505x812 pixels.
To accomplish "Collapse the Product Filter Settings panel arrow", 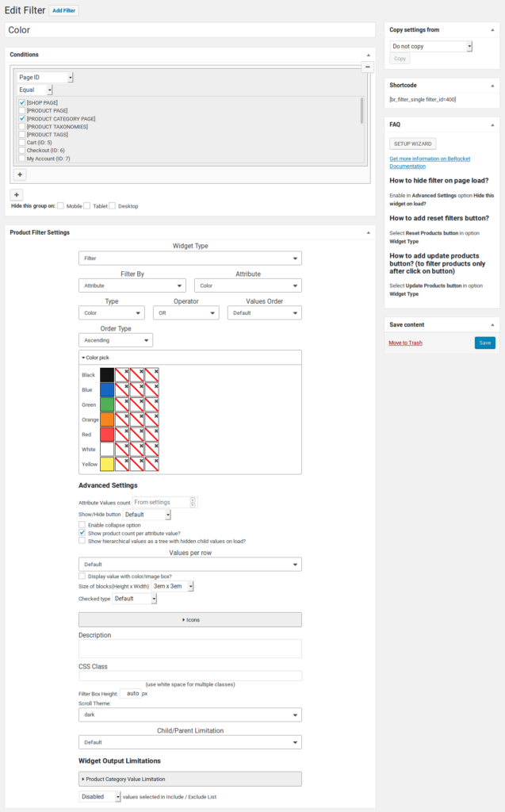I will point(367,232).
